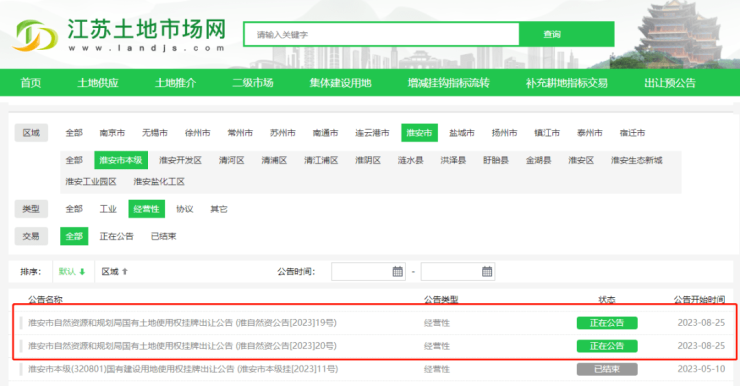Screen dimensions: 740x386
Task: Select 苏州市 region filter
Action: click(283, 133)
